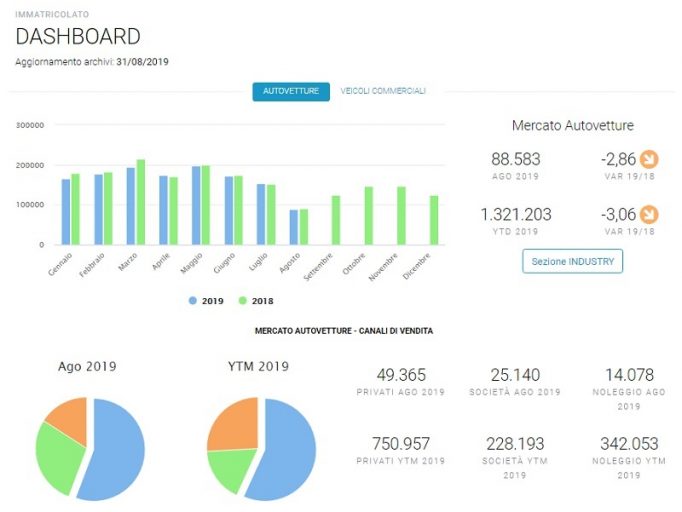The image size is (682, 512).
Task: Click the blue Febbraio 2019 bar
Action: [x=98, y=210]
